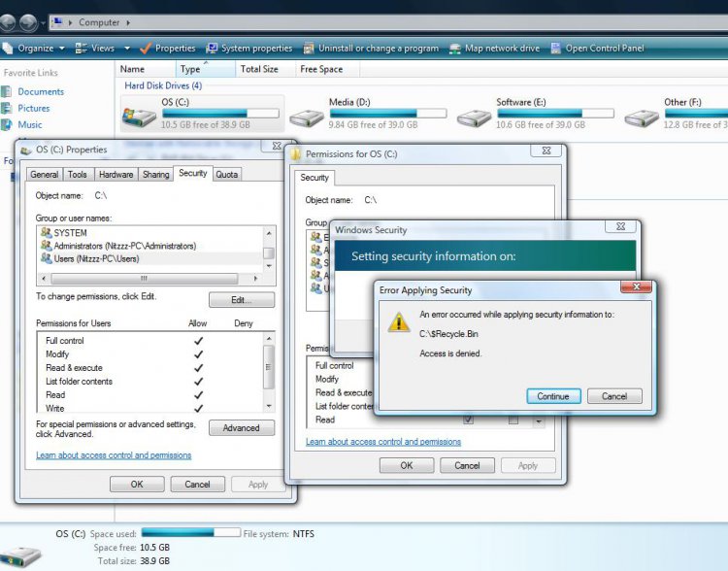728x571 pixels.
Task: Click Properties in the Explorer toolbar
Action: pyautogui.click(x=168, y=48)
